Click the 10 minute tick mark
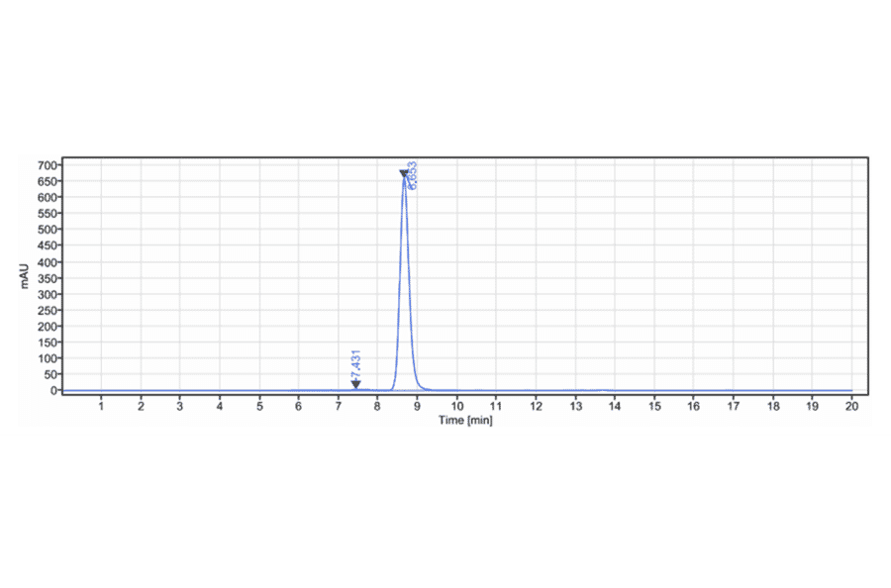The width and height of the screenshot is (891, 588). click(456, 398)
